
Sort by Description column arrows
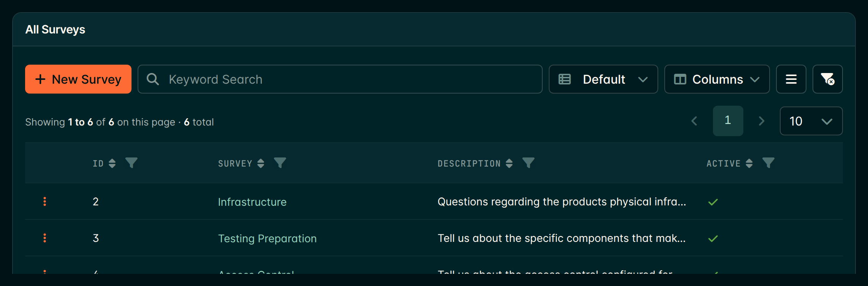click(x=509, y=163)
